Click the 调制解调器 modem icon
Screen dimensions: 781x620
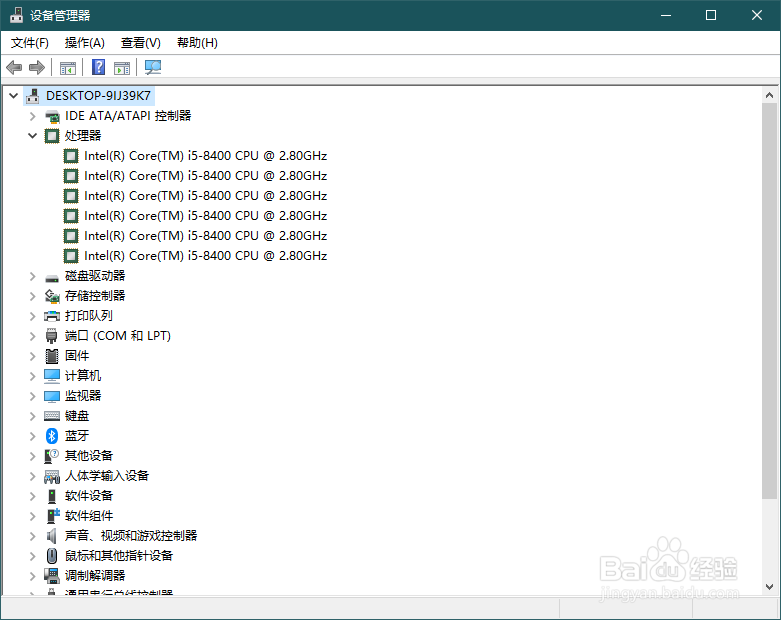pyautogui.click(x=52, y=576)
